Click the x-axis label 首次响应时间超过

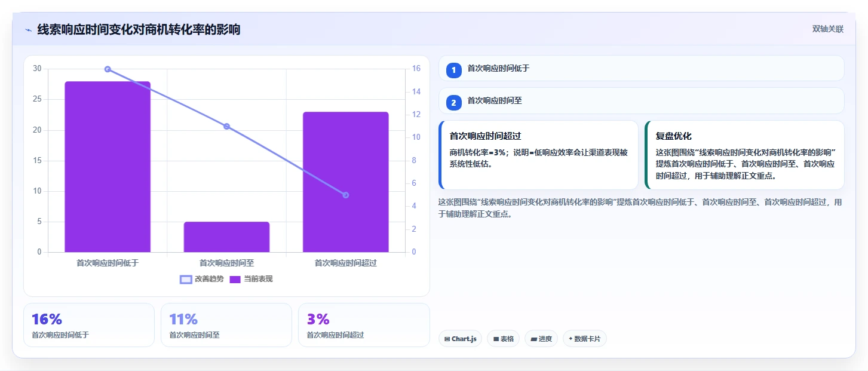[346, 262]
